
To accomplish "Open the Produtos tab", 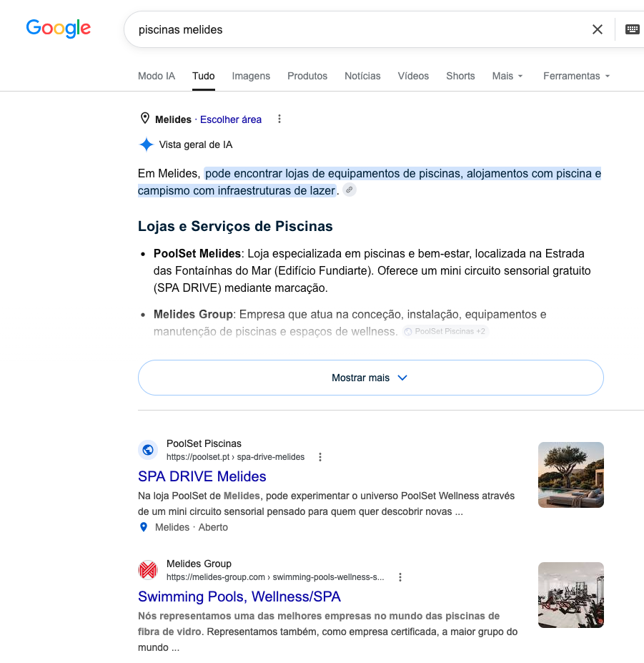I will click(x=307, y=76).
